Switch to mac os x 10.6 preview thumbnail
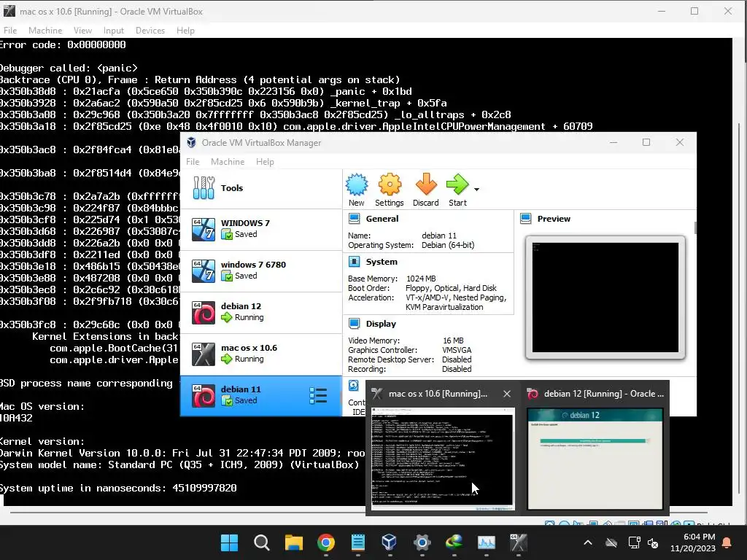This screenshot has height=560, width=747. pos(443,459)
